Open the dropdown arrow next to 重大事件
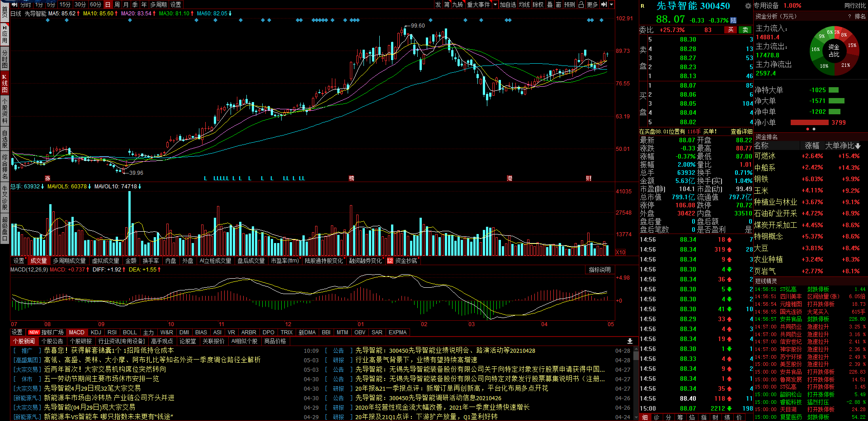The width and height of the screenshot is (868, 421). (x=495, y=5)
